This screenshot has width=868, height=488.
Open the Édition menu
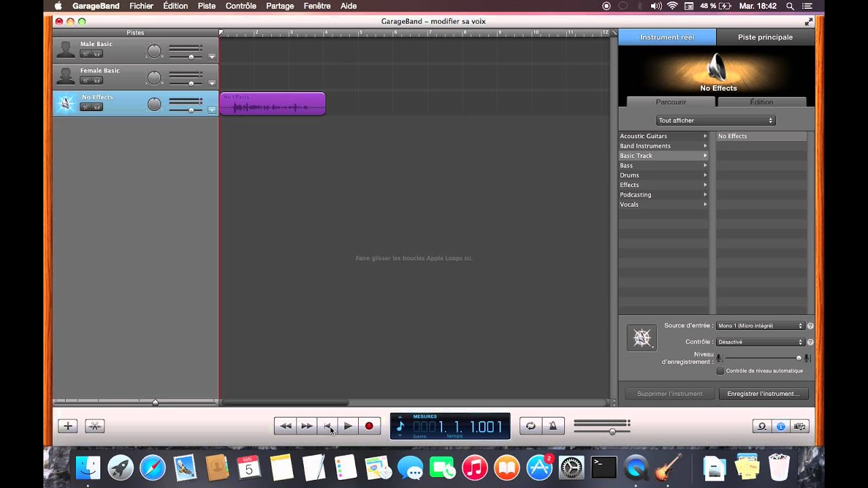(176, 6)
